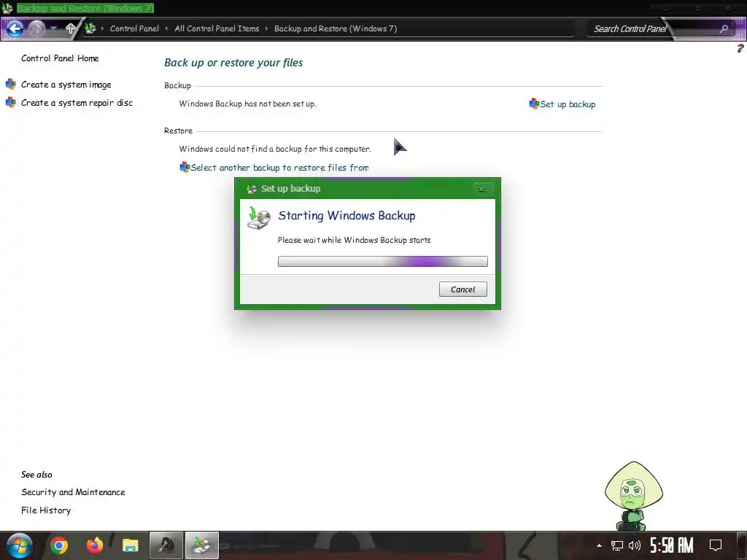The height and width of the screenshot is (560, 747).
Task: Click the shield icon beside Create a system image
Action: point(10,85)
